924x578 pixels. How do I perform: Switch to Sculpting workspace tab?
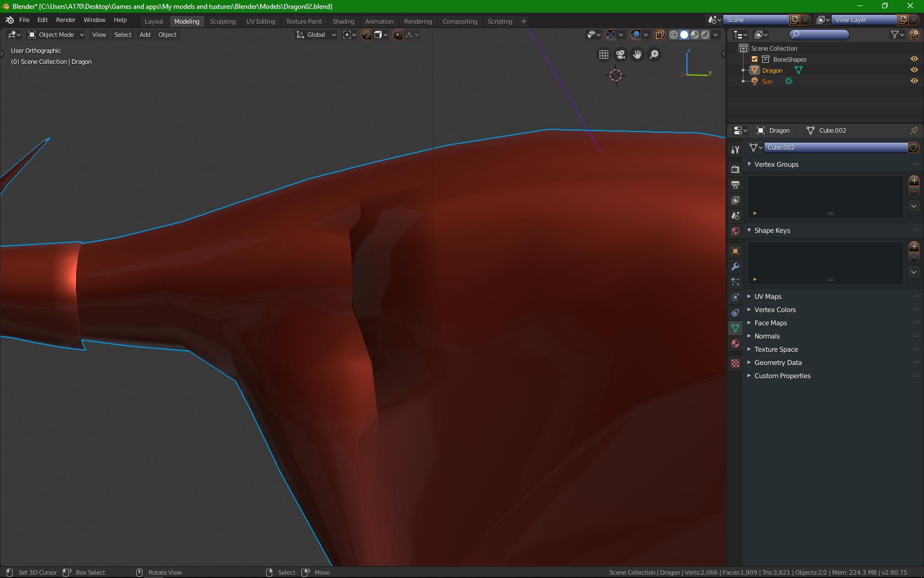coord(223,21)
